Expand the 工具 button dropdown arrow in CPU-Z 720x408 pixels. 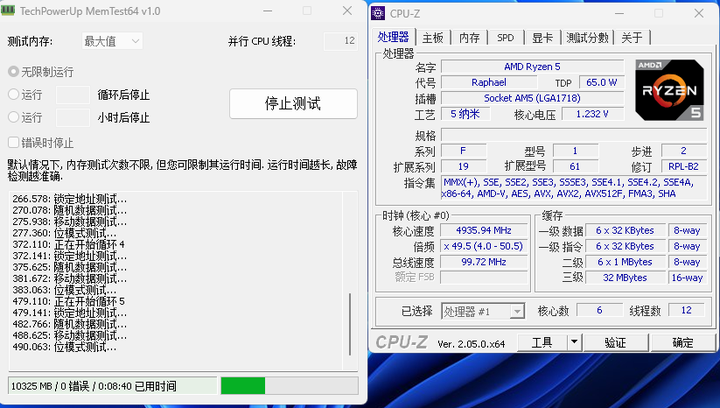click(x=574, y=342)
